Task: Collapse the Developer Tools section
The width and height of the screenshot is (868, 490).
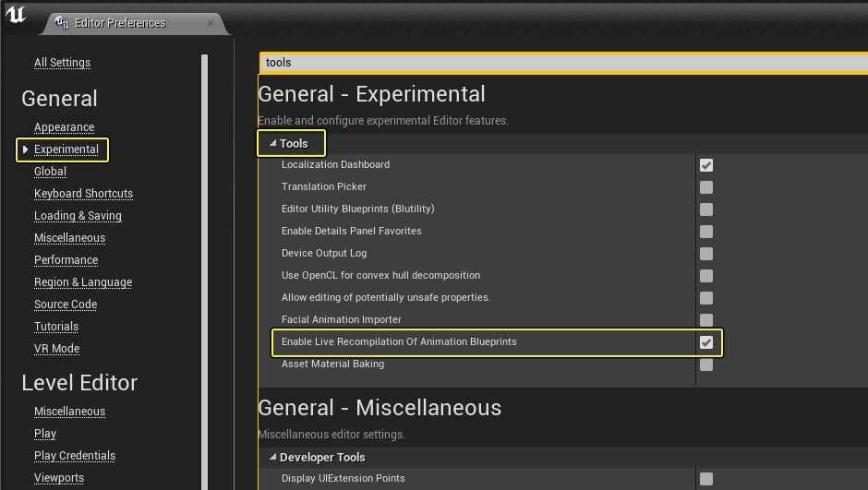Action: coord(273,458)
